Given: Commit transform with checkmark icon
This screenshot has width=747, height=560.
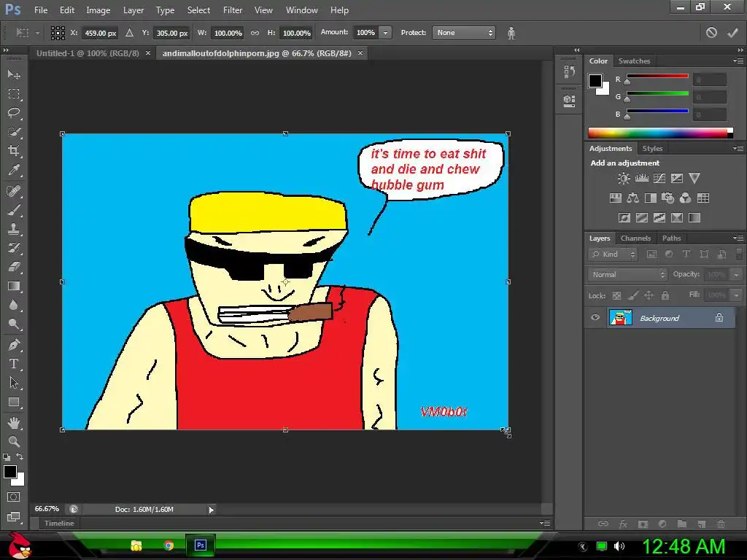Looking at the screenshot, I should click(x=732, y=33).
